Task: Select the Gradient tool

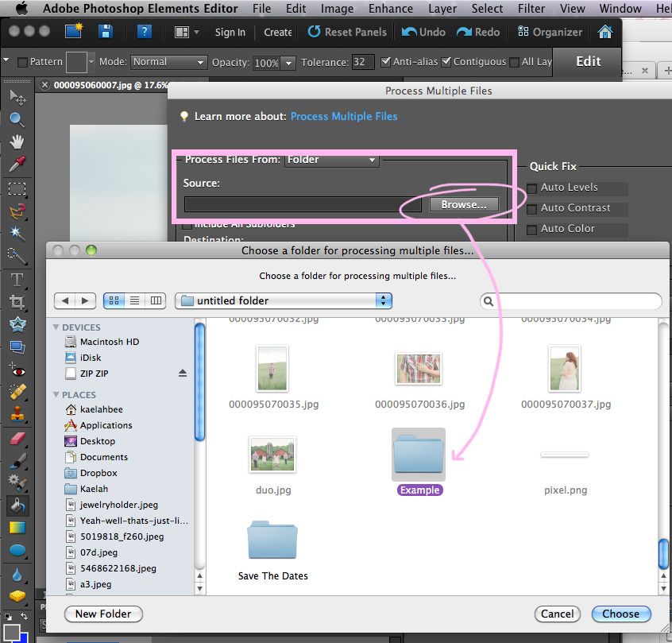Action: pyautogui.click(x=17, y=528)
